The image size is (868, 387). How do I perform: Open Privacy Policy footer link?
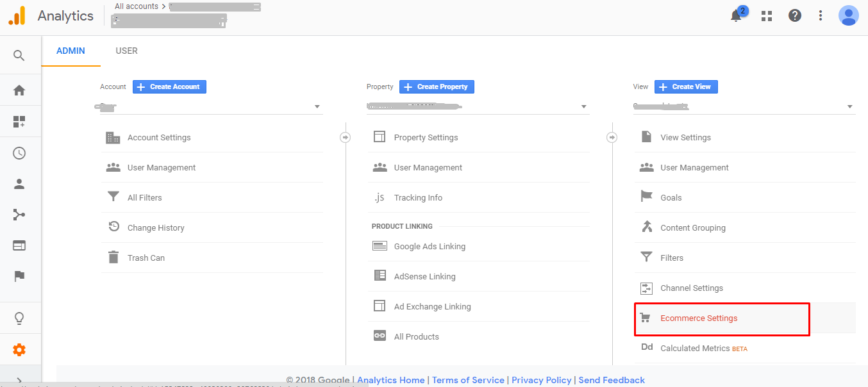[x=541, y=380]
